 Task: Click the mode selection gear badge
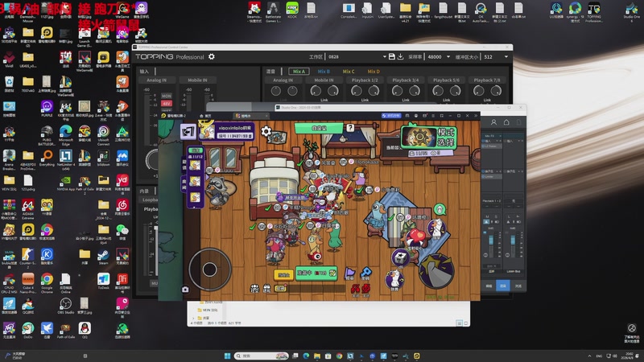[x=419, y=137]
